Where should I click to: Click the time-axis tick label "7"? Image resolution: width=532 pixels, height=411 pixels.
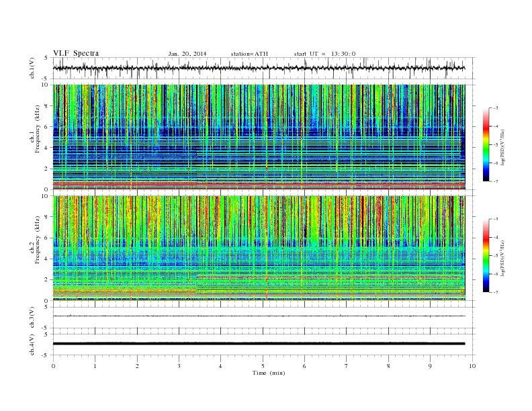[347, 366]
